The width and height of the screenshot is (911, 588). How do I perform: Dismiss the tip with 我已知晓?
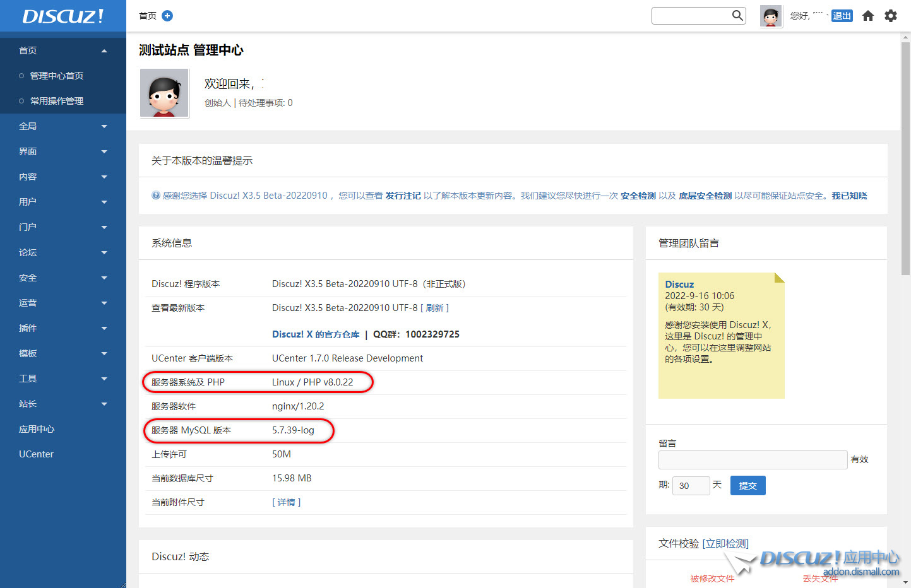point(849,196)
